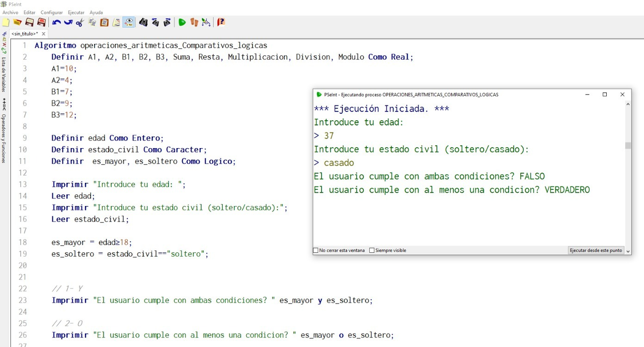Open the Ejecutar menu

pyautogui.click(x=76, y=12)
